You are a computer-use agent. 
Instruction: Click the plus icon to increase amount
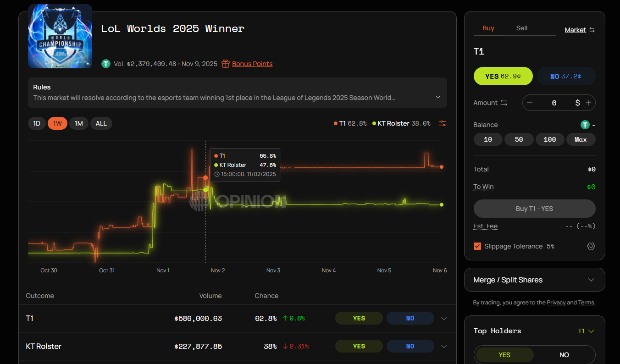point(588,103)
